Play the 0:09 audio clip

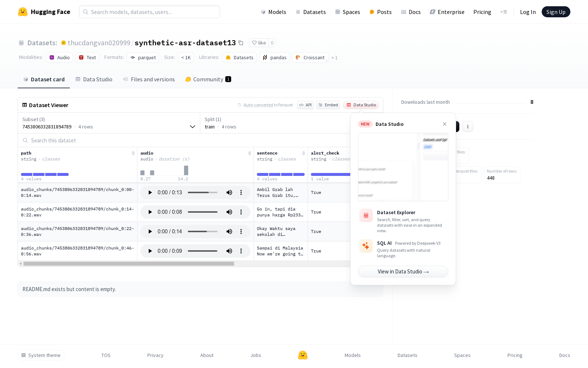coord(150,251)
